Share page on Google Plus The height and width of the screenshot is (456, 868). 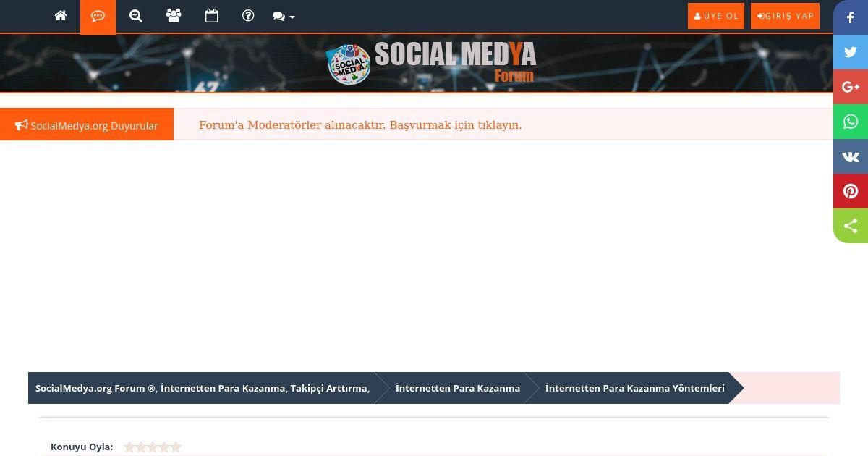851,87
